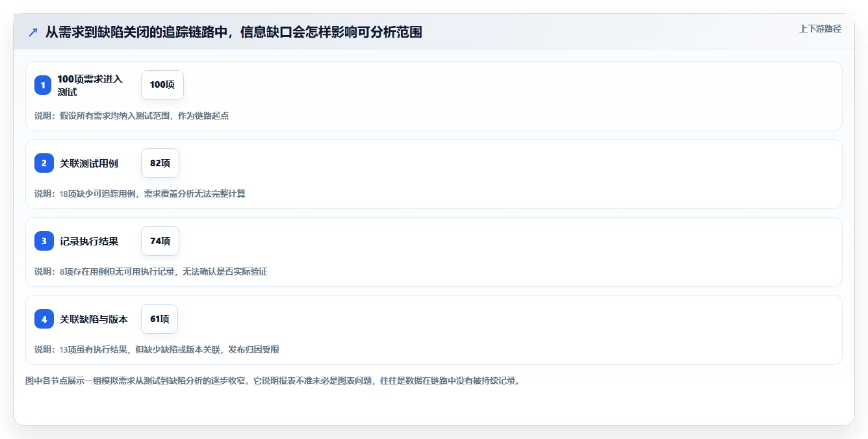Select step number badge 2
Image resolution: width=868 pixels, height=439 pixels.
click(44, 163)
